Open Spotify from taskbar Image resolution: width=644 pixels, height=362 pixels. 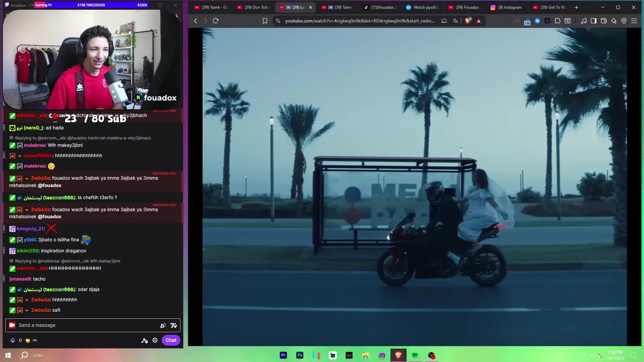[415, 355]
